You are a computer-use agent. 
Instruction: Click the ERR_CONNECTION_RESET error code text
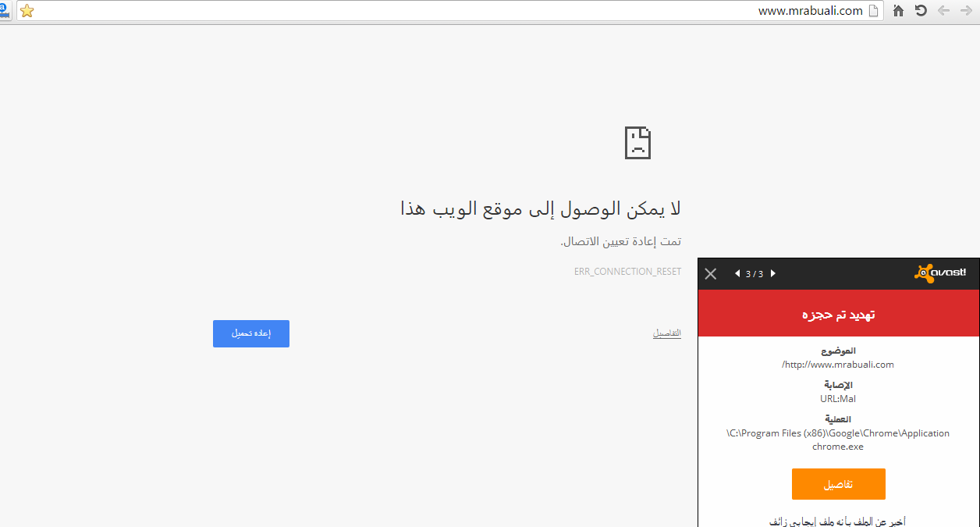coord(627,272)
